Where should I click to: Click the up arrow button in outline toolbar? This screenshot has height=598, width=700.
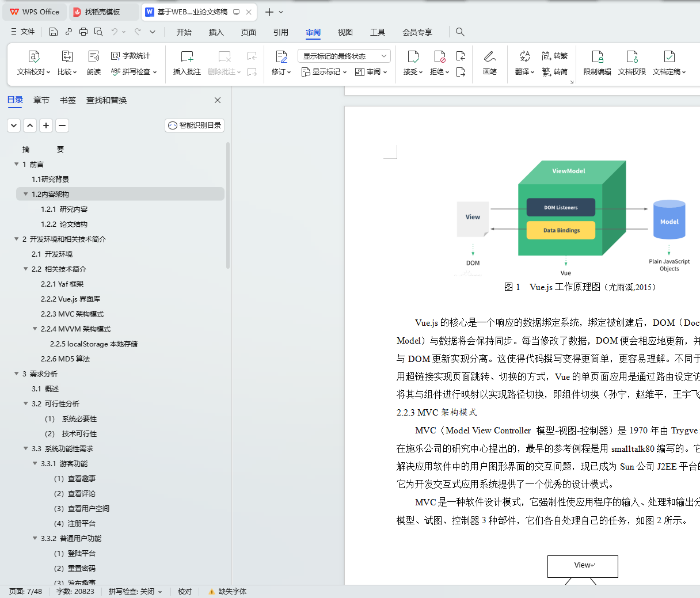click(x=30, y=125)
